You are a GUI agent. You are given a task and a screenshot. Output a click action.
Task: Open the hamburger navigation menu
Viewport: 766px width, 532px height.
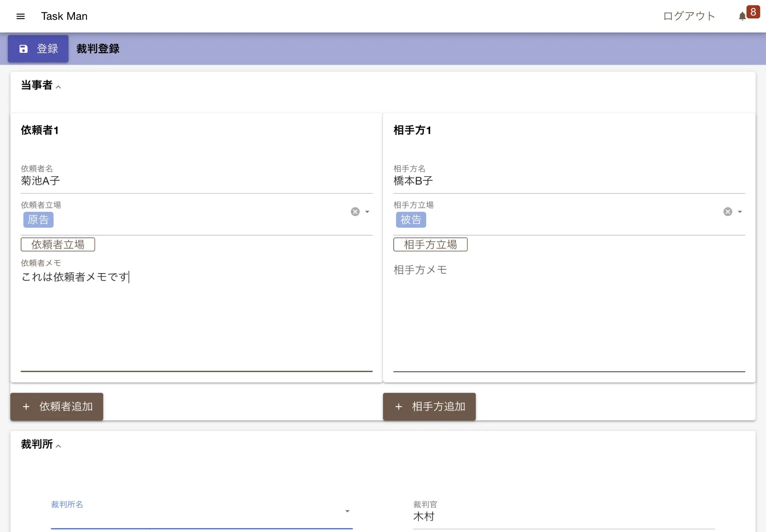pos(21,16)
